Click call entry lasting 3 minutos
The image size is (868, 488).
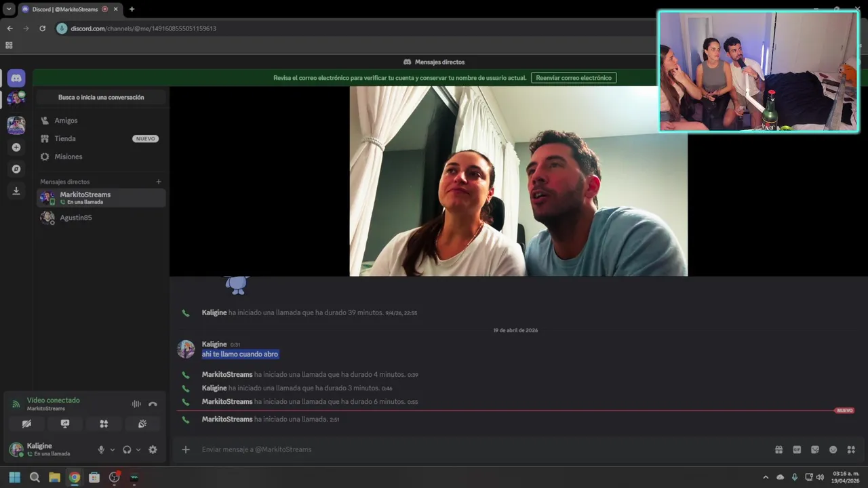[x=297, y=388]
